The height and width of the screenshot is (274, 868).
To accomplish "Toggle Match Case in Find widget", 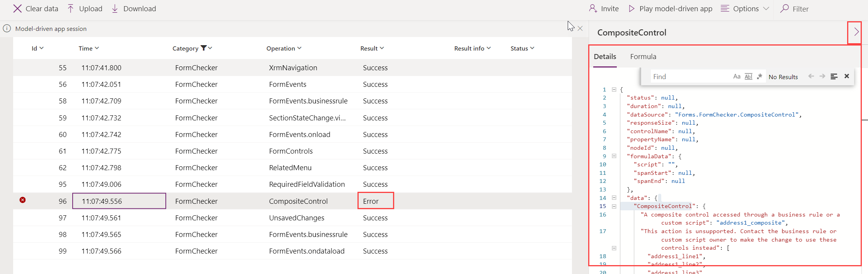I will pyautogui.click(x=737, y=76).
